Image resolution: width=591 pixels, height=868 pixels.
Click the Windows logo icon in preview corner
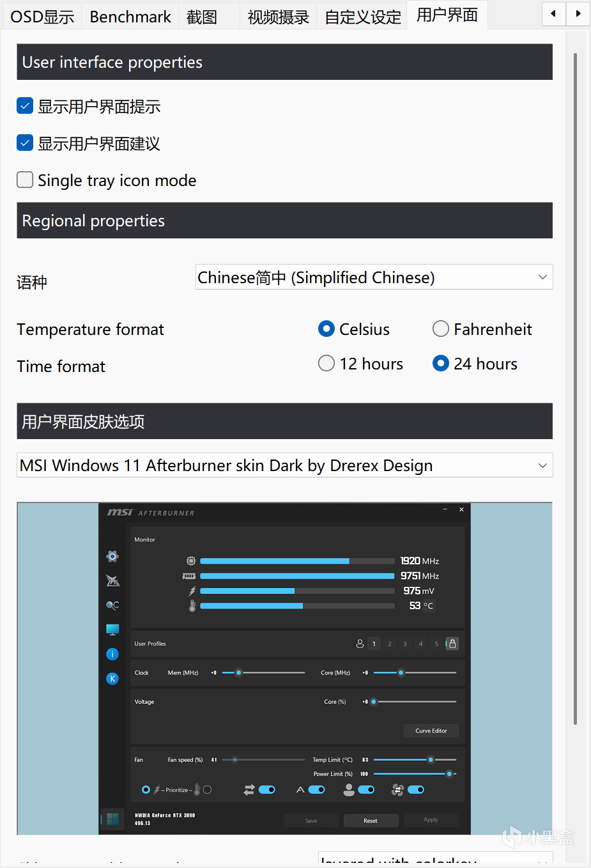pyautogui.click(x=112, y=819)
